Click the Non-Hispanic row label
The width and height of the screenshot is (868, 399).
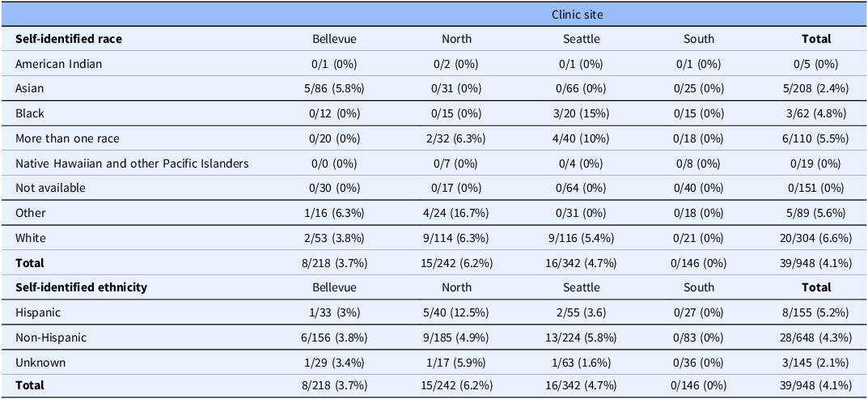click(x=51, y=337)
